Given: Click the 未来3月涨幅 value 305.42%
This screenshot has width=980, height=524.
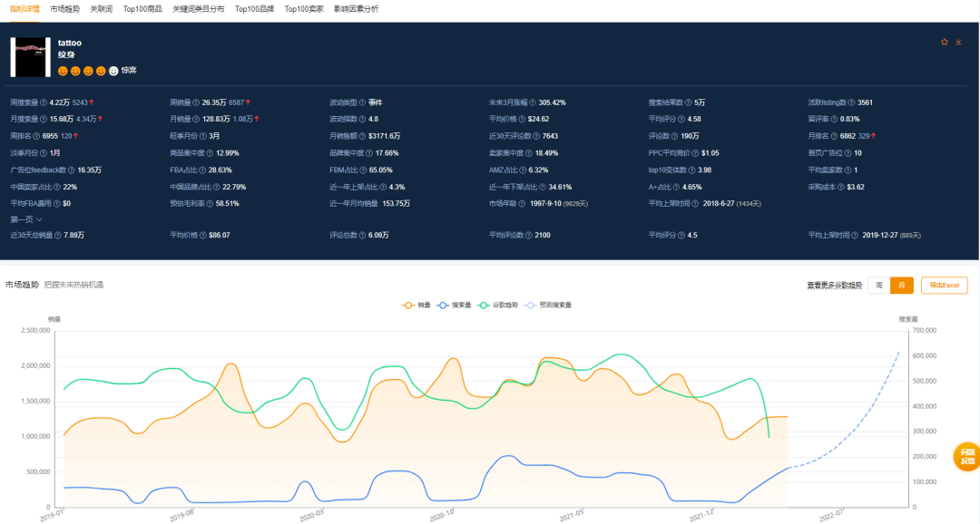Looking at the screenshot, I should coord(552,102).
